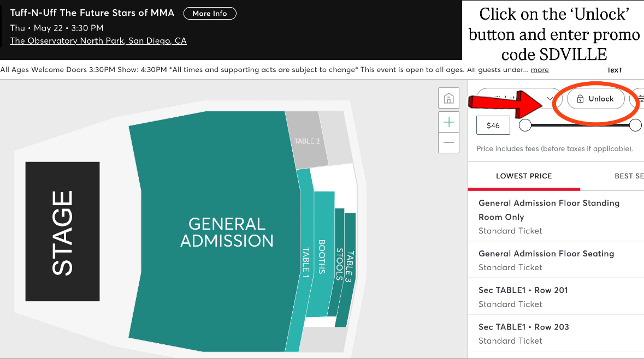This screenshot has height=359, width=644.
Task: Zoom out seat map with minus icon
Action: point(448,143)
